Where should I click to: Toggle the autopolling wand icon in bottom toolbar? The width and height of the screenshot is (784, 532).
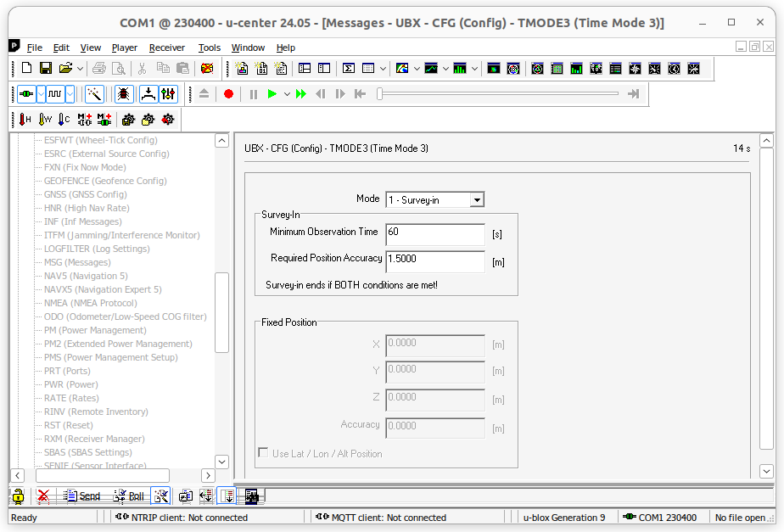161,496
